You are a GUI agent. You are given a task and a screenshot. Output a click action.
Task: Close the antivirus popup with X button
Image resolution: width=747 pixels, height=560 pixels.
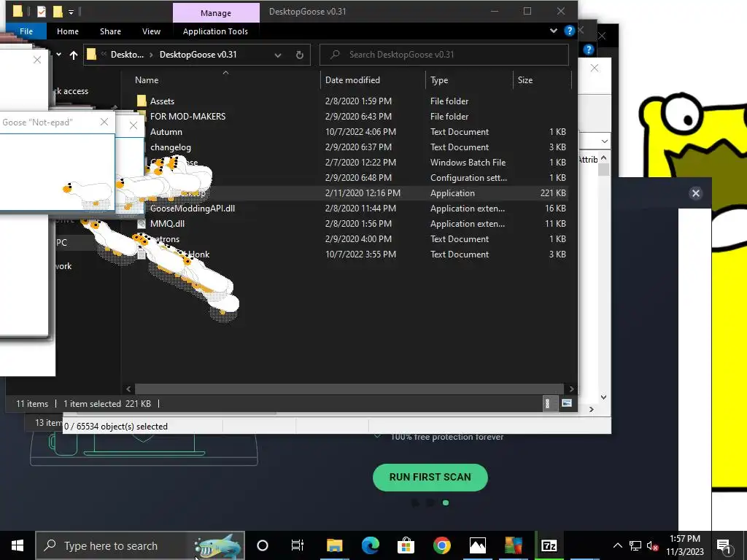pyautogui.click(x=695, y=192)
